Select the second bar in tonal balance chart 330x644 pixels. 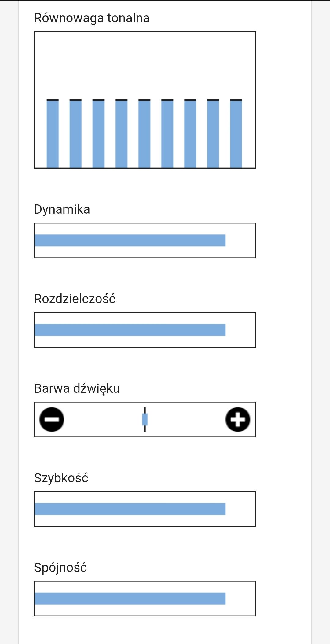point(75,134)
